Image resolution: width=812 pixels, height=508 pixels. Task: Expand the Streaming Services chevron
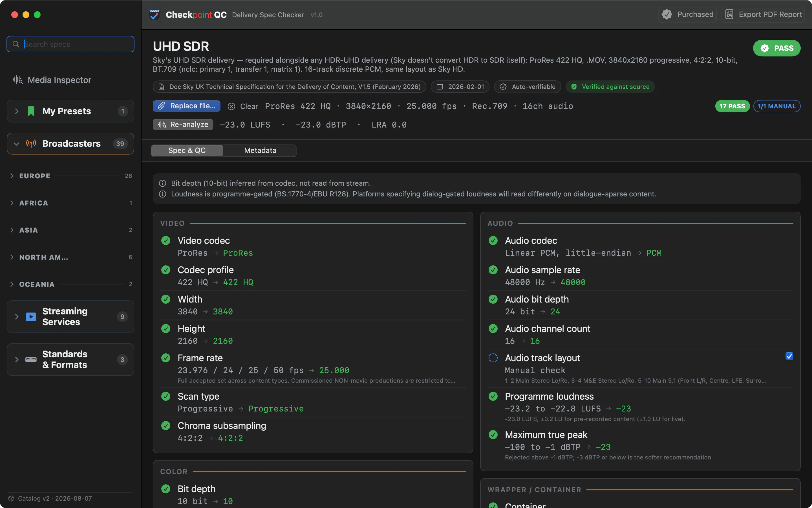pyautogui.click(x=17, y=316)
